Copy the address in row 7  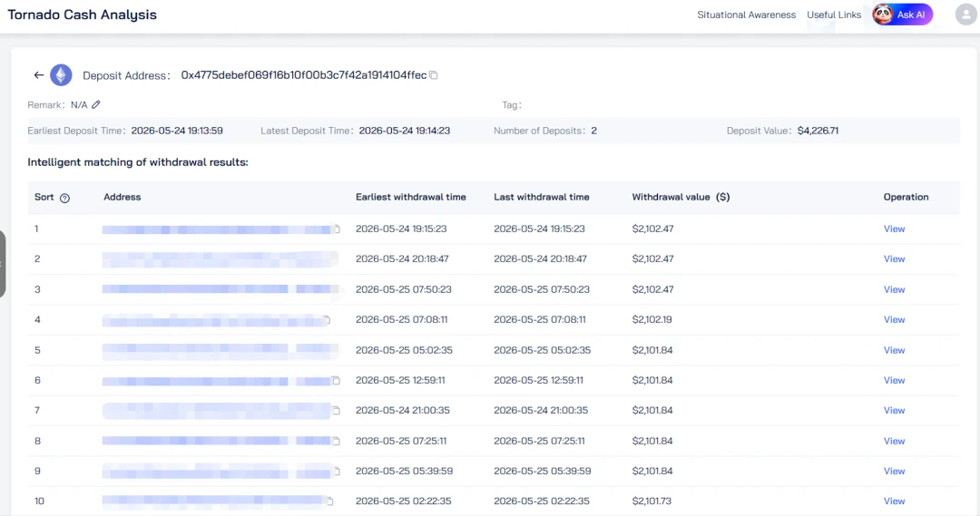(x=337, y=411)
